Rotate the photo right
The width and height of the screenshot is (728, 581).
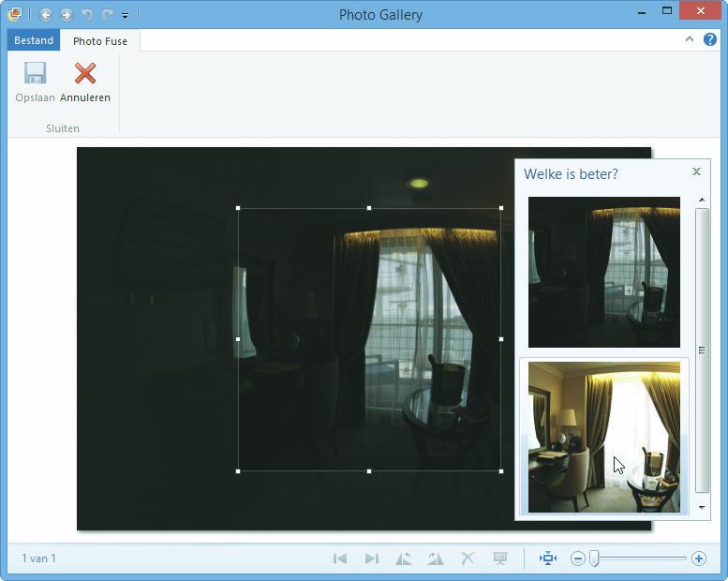(436, 559)
